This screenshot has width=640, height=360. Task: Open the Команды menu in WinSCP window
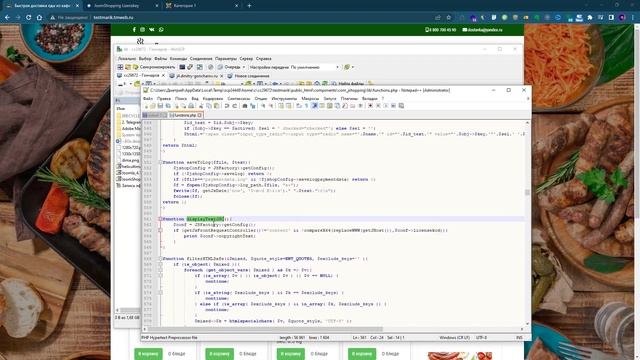178,59
